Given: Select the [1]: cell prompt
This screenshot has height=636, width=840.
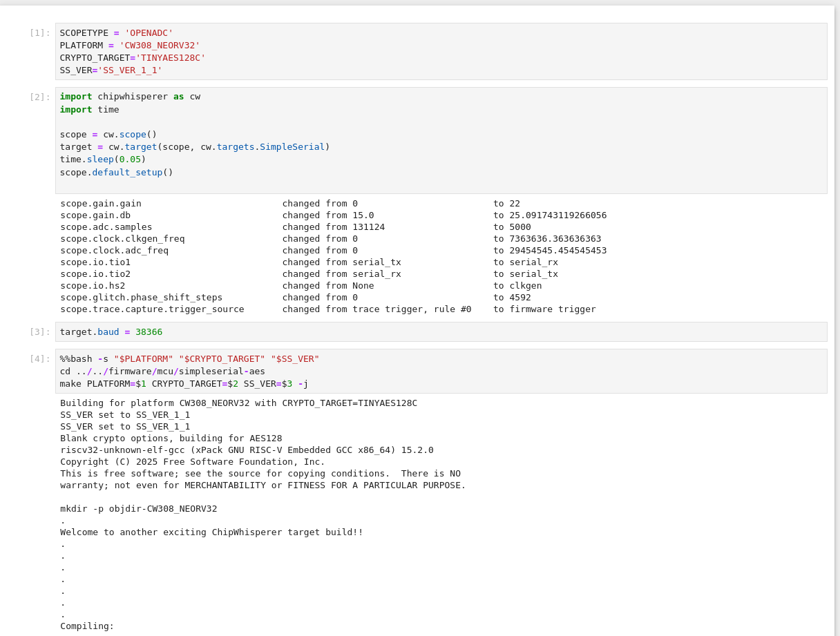Looking at the screenshot, I should pyautogui.click(x=39, y=32).
